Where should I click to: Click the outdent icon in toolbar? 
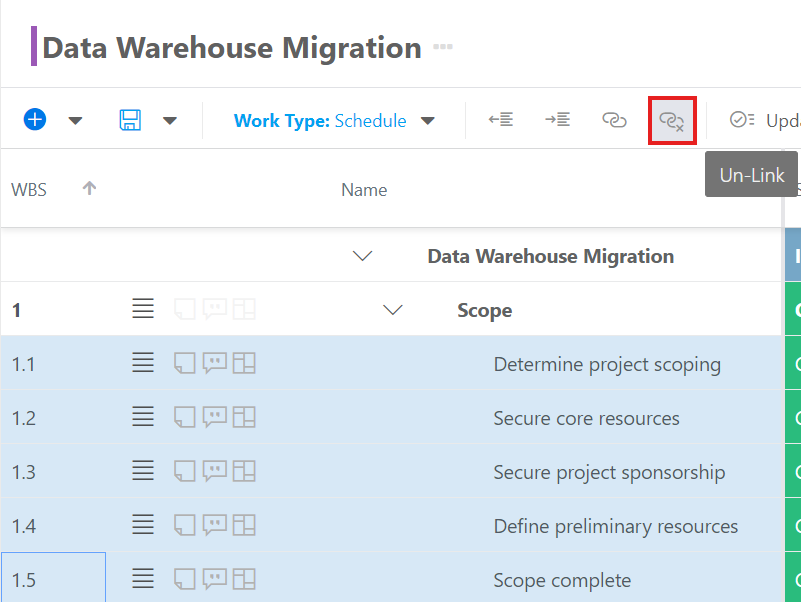[501, 120]
